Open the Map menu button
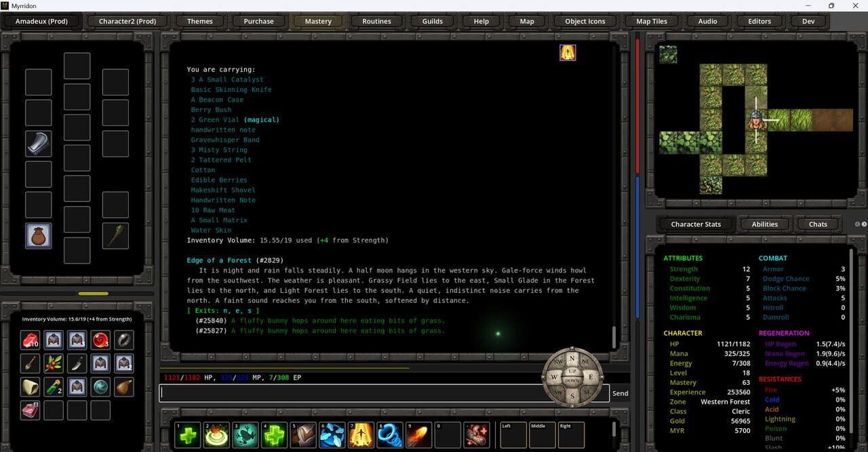 tap(527, 21)
